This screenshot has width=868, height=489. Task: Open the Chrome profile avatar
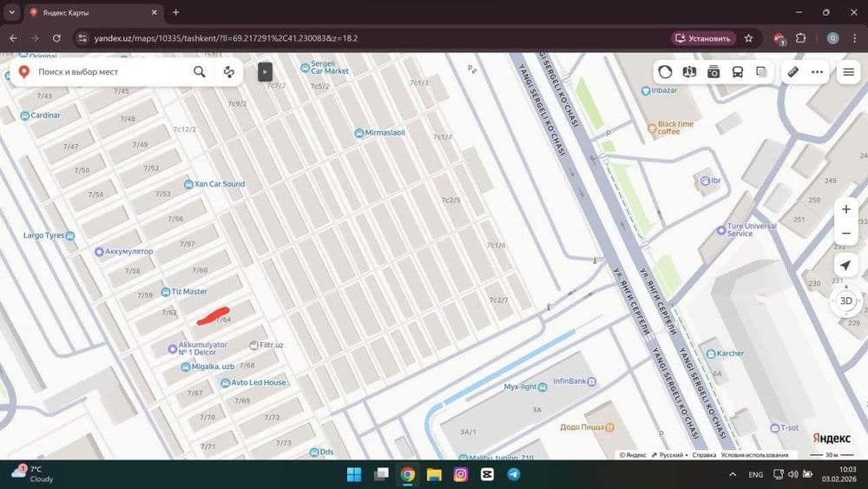tap(832, 38)
